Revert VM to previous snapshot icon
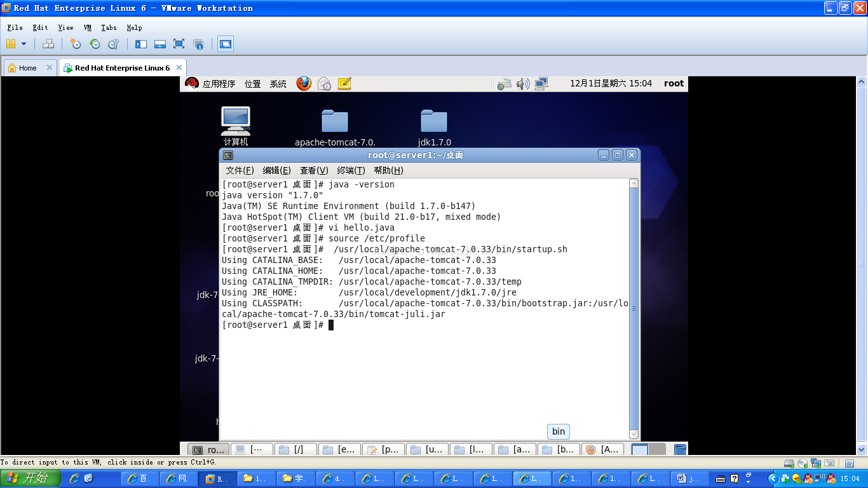Viewport: 868px width, 488px height. click(95, 44)
